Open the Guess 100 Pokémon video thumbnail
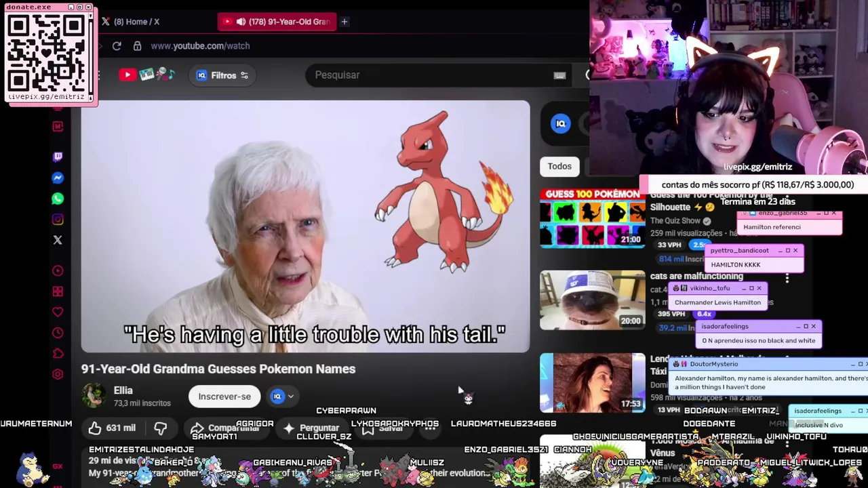Image resolution: width=868 pixels, height=488 pixels. [593, 218]
